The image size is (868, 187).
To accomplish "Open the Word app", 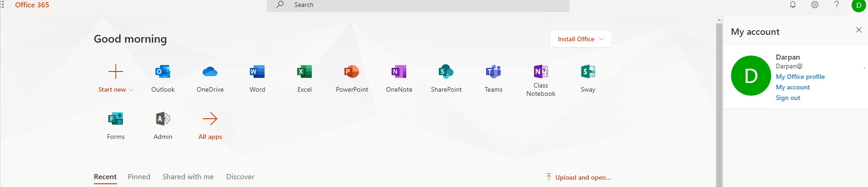I will (x=257, y=78).
